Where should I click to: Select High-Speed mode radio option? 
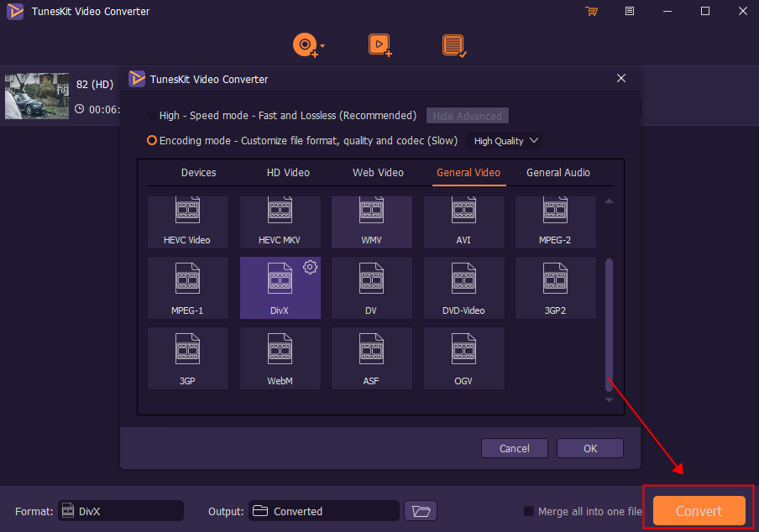(x=152, y=116)
